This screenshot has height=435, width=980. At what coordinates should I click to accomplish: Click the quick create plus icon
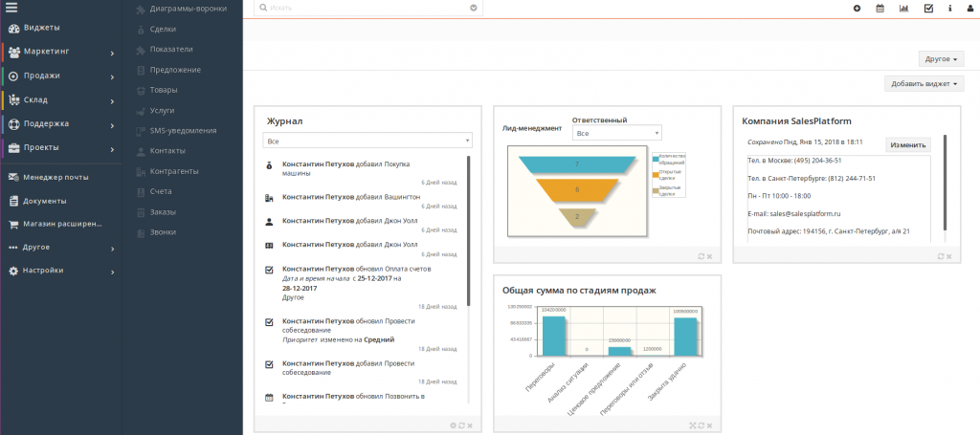857,9
